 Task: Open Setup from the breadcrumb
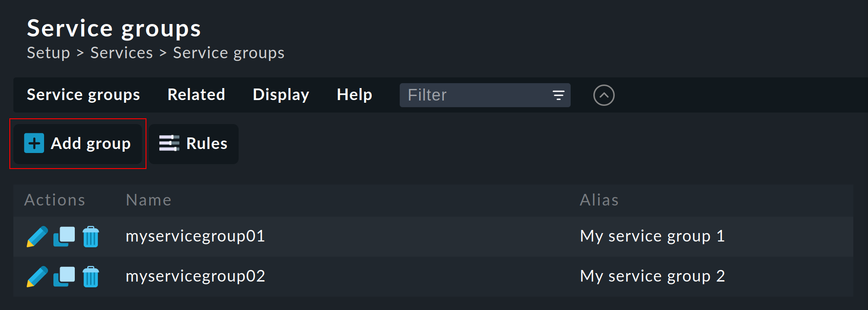[x=48, y=52]
